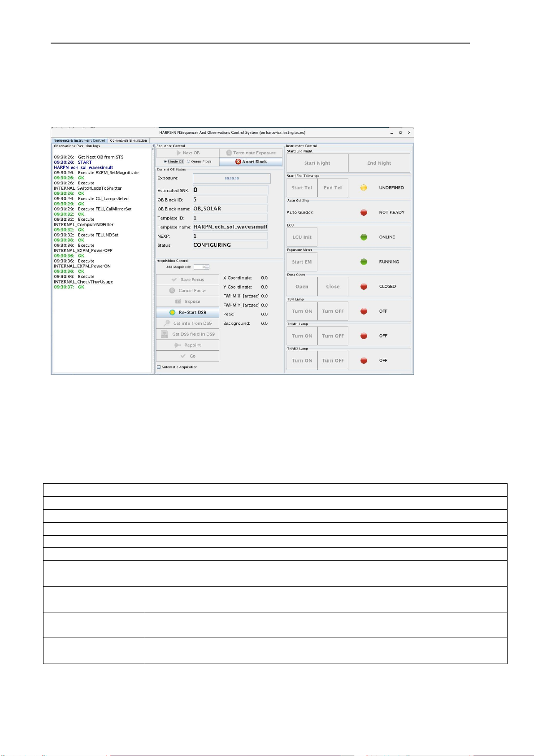The height and width of the screenshot is (756, 534).
Task: Close the Dust Cover
Action: (333, 287)
